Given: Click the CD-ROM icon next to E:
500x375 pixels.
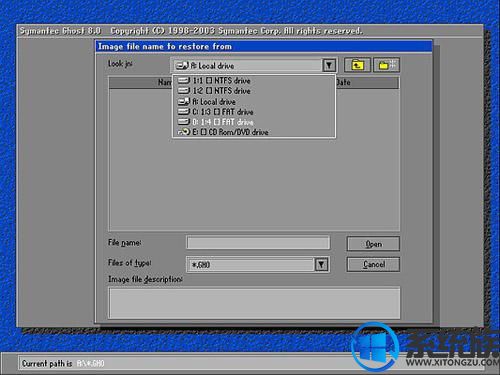Looking at the screenshot, I should (x=184, y=132).
